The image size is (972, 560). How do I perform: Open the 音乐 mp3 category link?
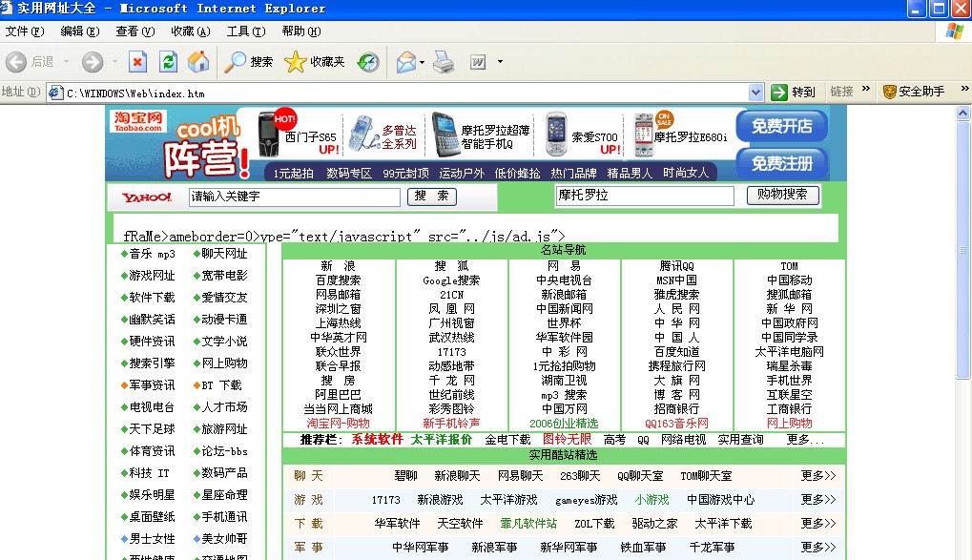[x=152, y=254]
